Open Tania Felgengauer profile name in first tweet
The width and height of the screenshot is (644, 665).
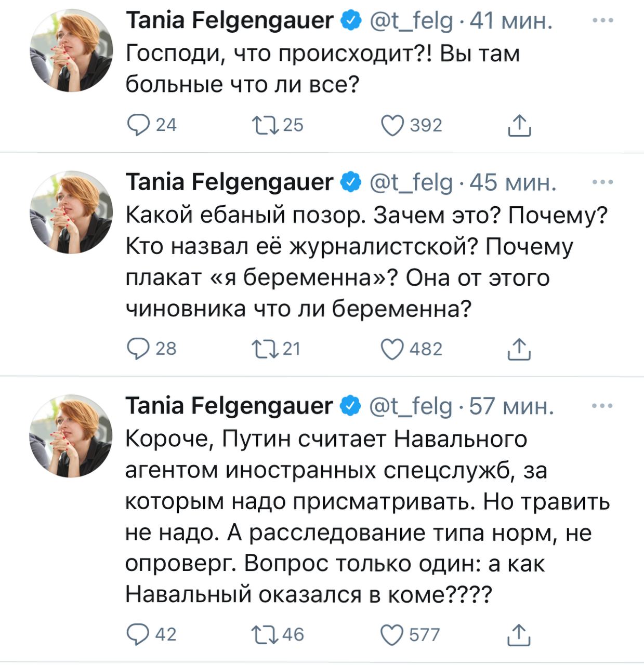pyautogui.click(x=229, y=21)
